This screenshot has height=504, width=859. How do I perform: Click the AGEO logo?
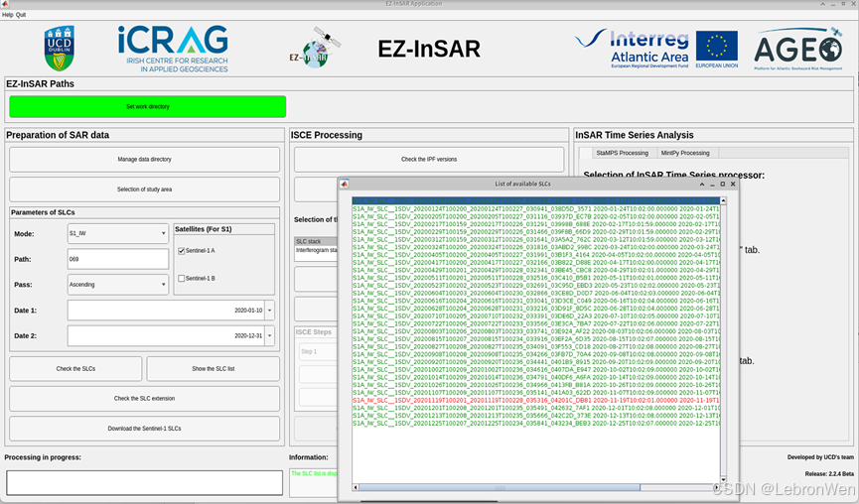coord(798,49)
